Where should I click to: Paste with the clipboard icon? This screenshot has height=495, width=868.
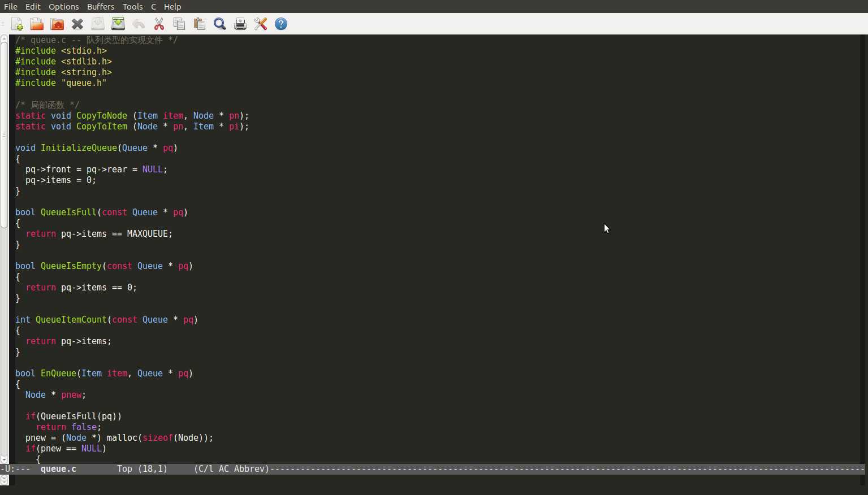click(x=200, y=24)
